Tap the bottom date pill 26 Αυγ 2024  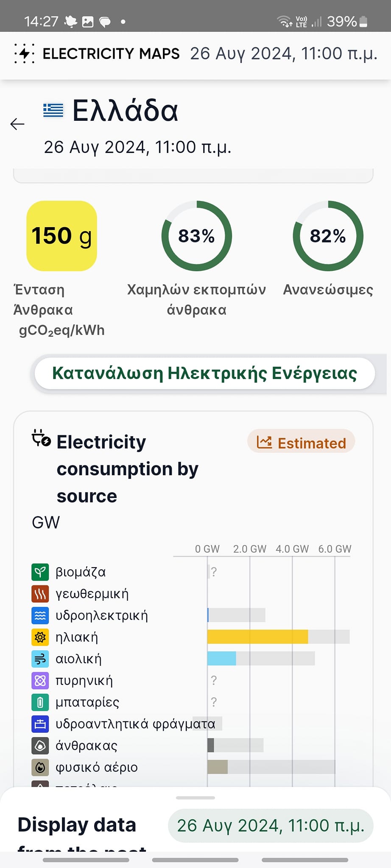click(271, 826)
